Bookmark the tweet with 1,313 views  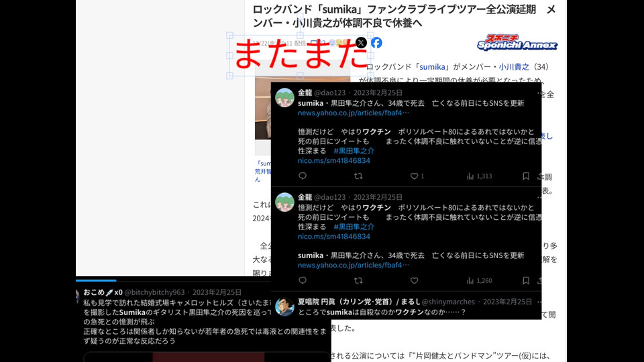coord(526,176)
